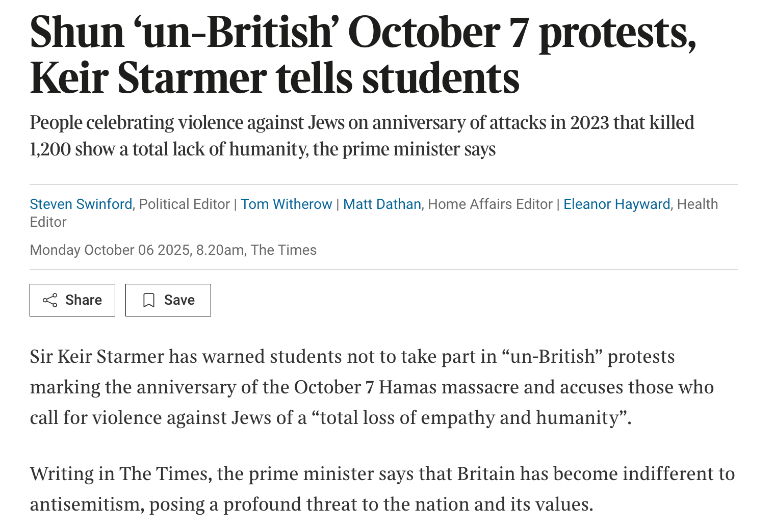
Task: Click the 'Political Editor' title text
Action: point(184,204)
